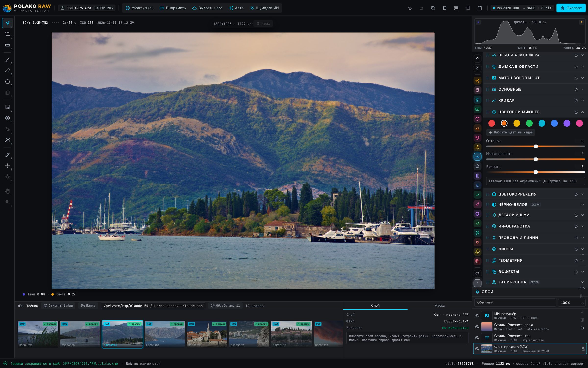
Task: Expand the Match Color и LUT panel
Action: (583, 78)
